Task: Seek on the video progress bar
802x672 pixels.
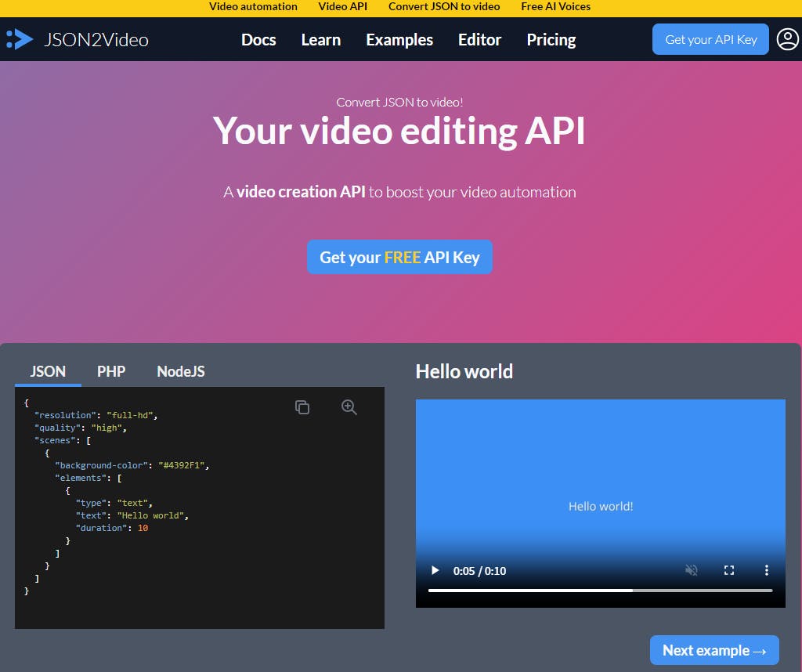Action: 600,591
